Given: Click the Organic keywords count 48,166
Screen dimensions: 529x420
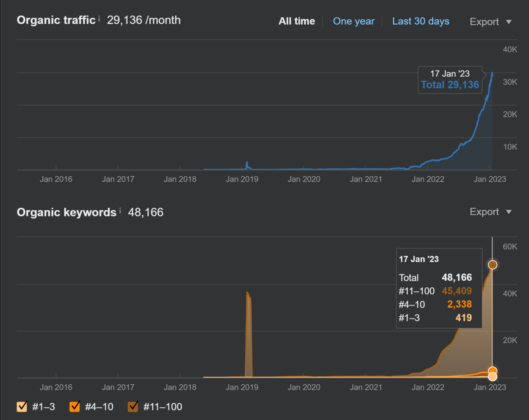Looking at the screenshot, I should (x=145, y=212).
